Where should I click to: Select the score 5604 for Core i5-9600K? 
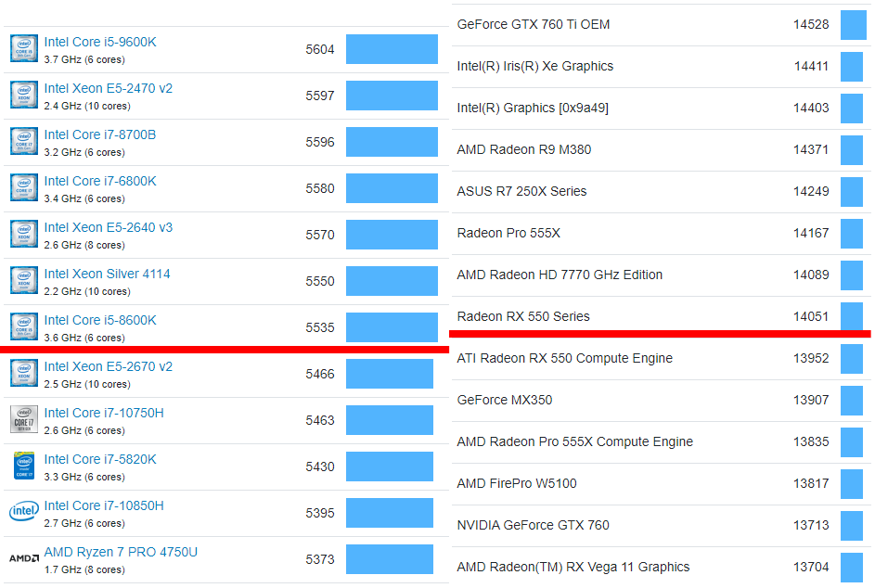[x=320, y=49]
